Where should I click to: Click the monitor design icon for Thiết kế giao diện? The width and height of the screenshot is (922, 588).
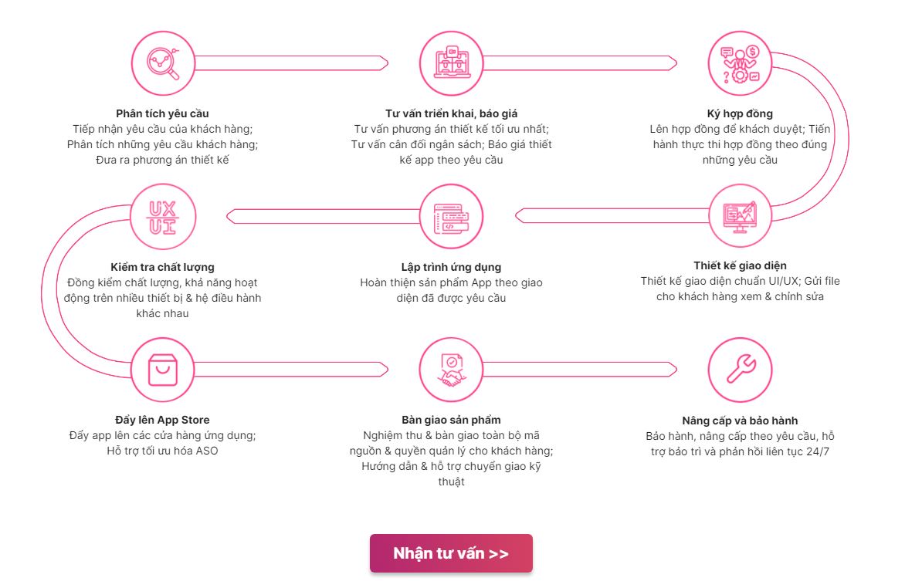740,216
